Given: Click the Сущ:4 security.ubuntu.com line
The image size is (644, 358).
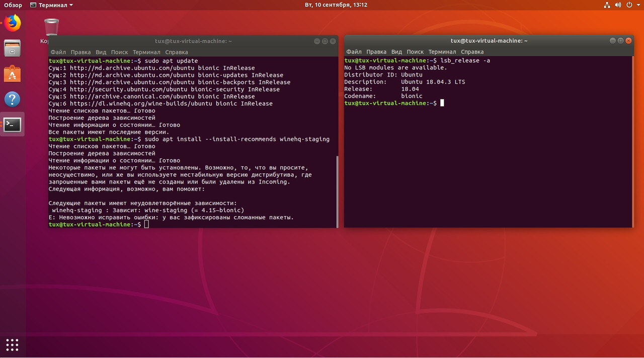Looking at the screenshot, I should 164,89.
